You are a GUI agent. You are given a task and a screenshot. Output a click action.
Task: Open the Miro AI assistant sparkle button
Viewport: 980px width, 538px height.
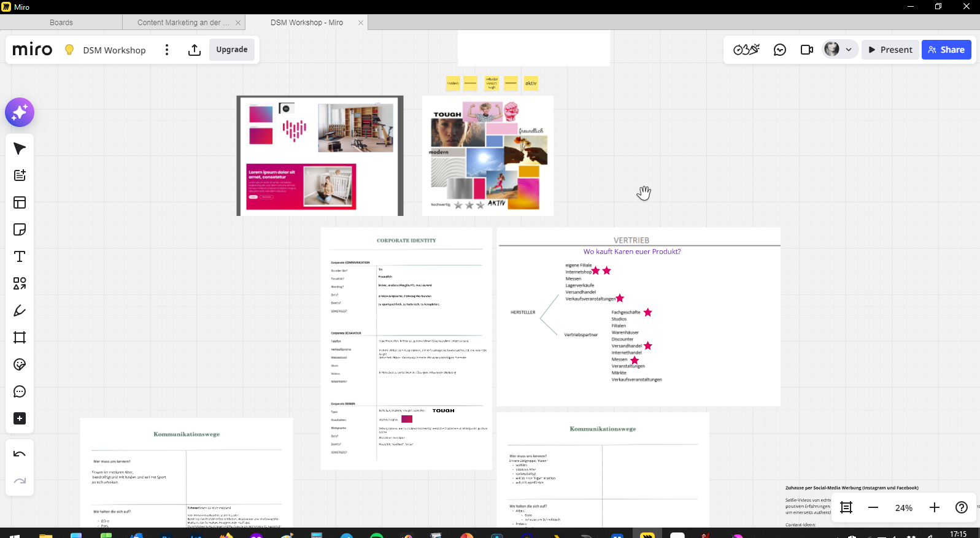click(20, 112)
